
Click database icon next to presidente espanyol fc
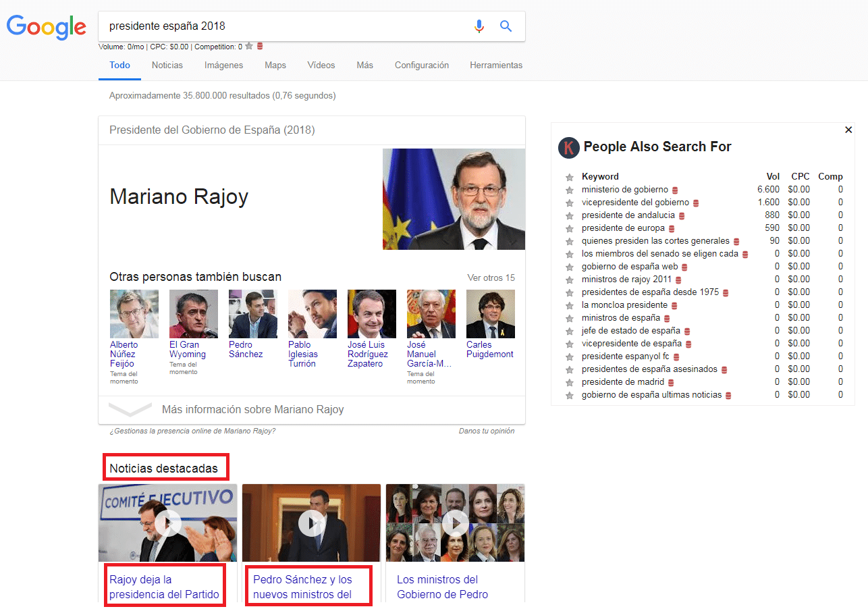[676, 357]
